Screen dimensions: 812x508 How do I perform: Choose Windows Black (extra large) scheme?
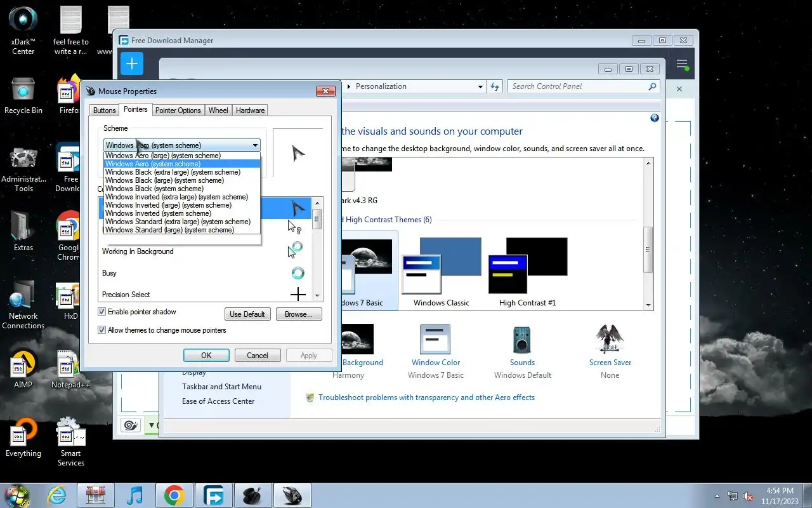181,172
